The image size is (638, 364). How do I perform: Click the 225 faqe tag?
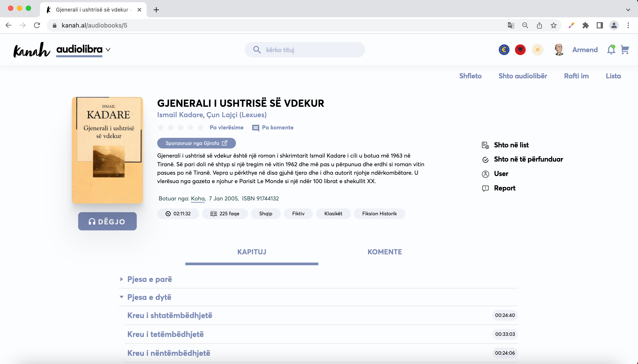[x=225, y=214]
